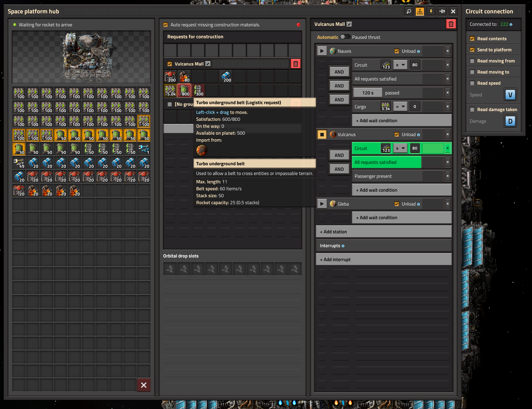Click the Gleba planet icon in schedule
Screen dimensions: 532x409
point(333,204)
